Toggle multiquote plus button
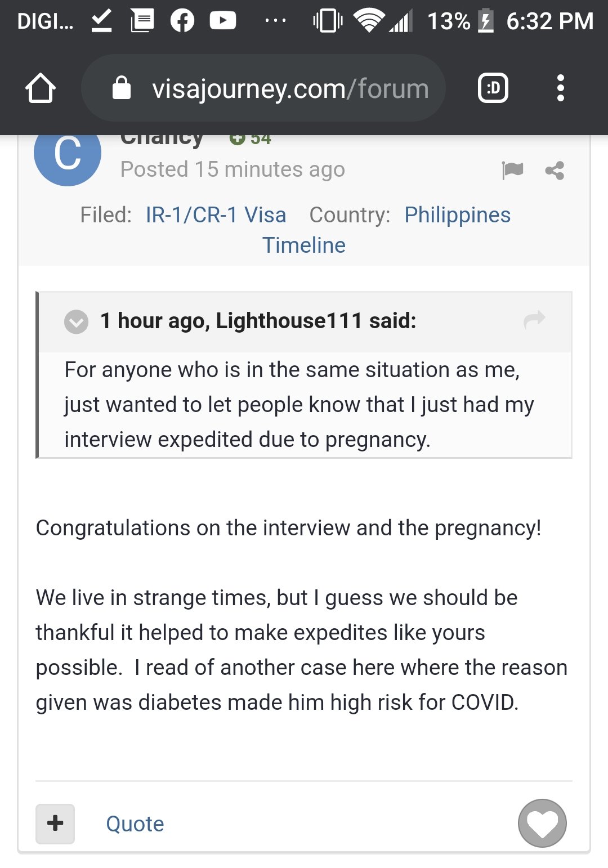This screenshot has height=868, width=608. coord(55,824)
